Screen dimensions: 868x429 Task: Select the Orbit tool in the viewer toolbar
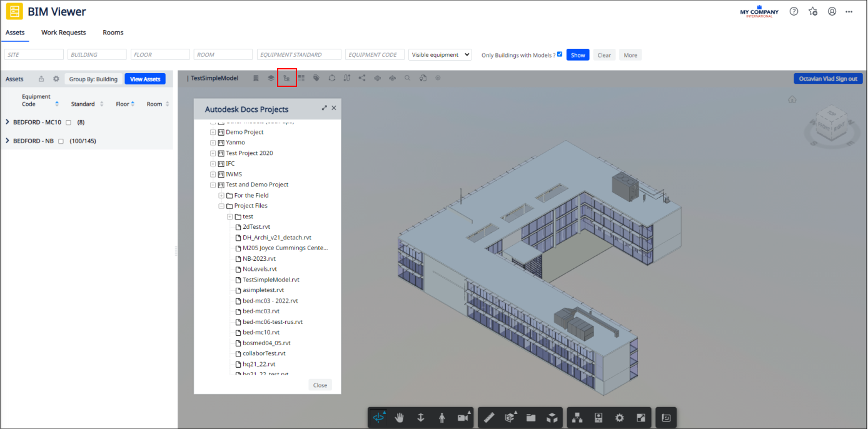pyautogui.click(x=379, y=418)
